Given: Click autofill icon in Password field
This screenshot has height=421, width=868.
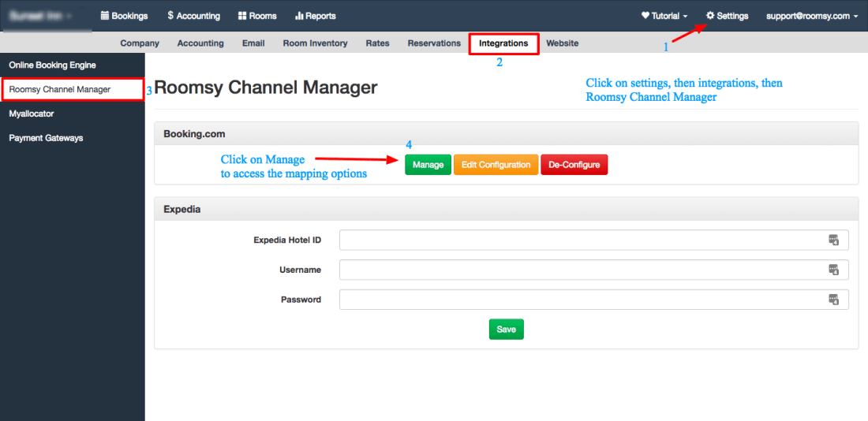Looking at the screenshot, I should 834,300.
